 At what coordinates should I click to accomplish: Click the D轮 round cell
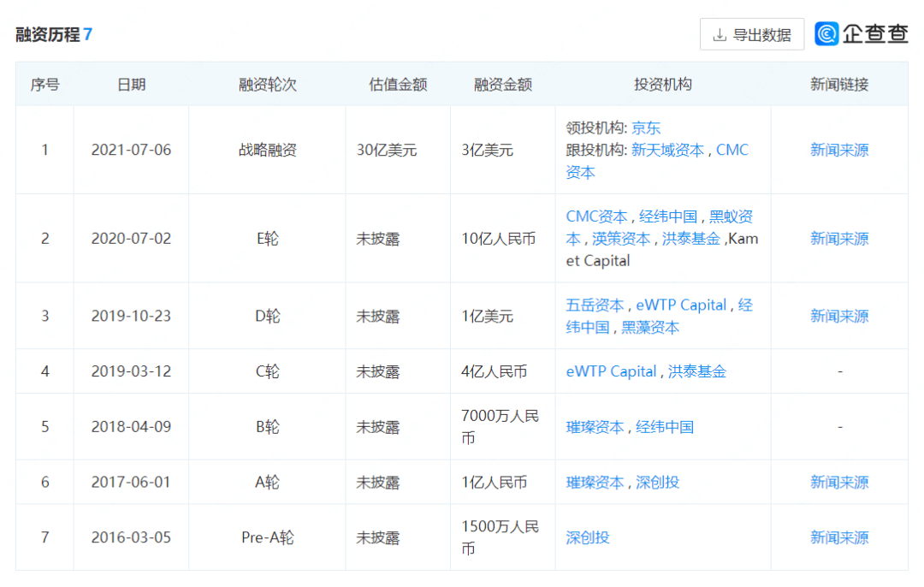tap(268, 316)
